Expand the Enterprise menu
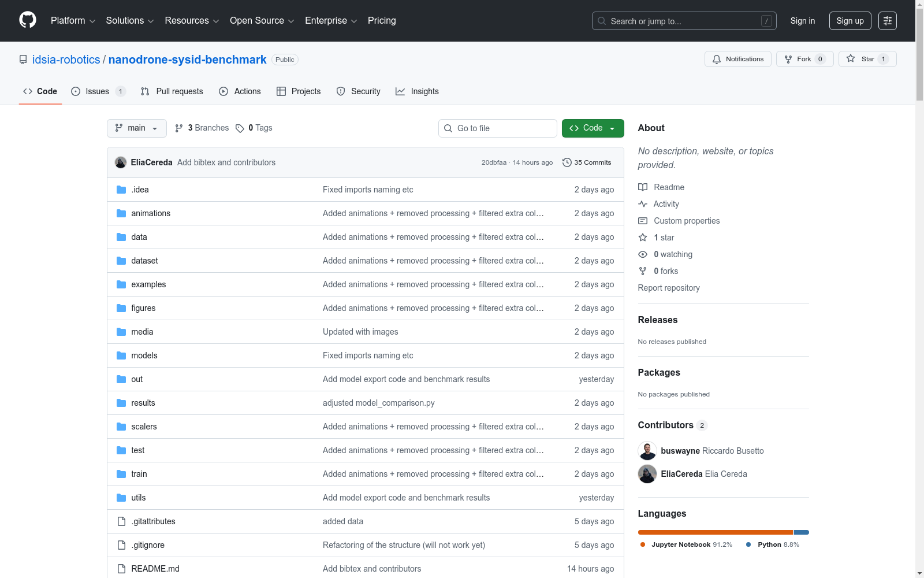924x578 pixels. (331, 21)
